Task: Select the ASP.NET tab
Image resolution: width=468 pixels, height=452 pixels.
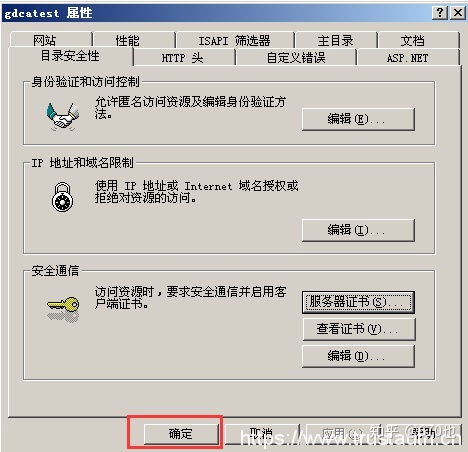Action: click(x=408, y=57)
